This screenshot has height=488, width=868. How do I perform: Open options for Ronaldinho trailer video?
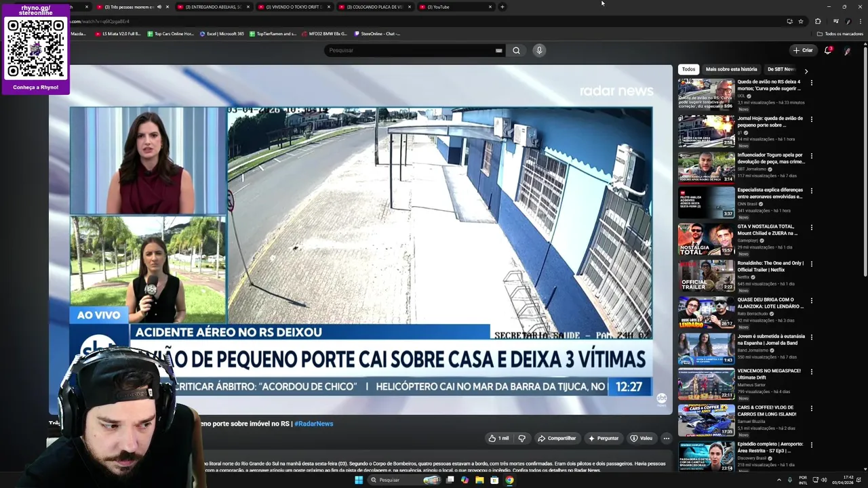[x=811, y=264]
